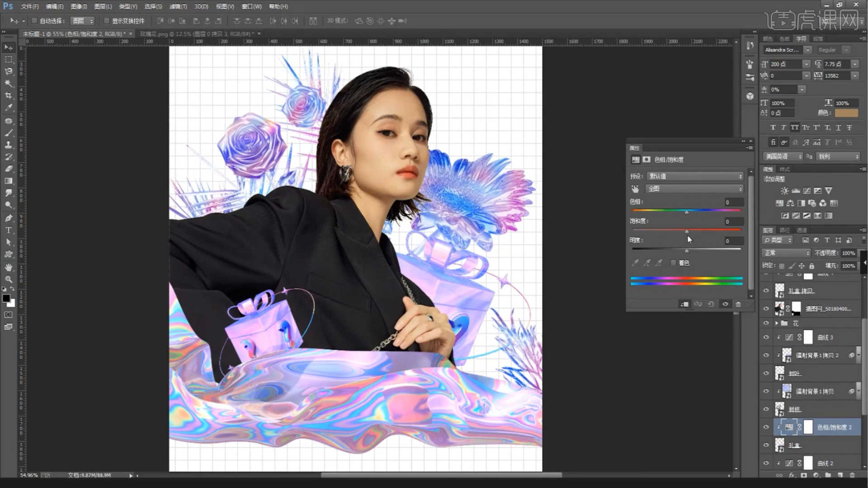Image resolution: width=868 pixels, height=488 pixels.
Task: Select the Zoom tool
Action: [9, 280]
